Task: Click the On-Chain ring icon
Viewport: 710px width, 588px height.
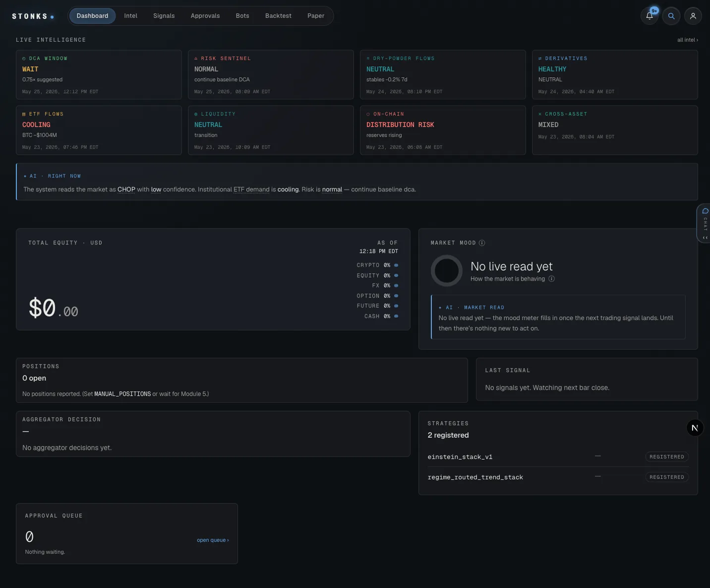Action: click(368, 114)
